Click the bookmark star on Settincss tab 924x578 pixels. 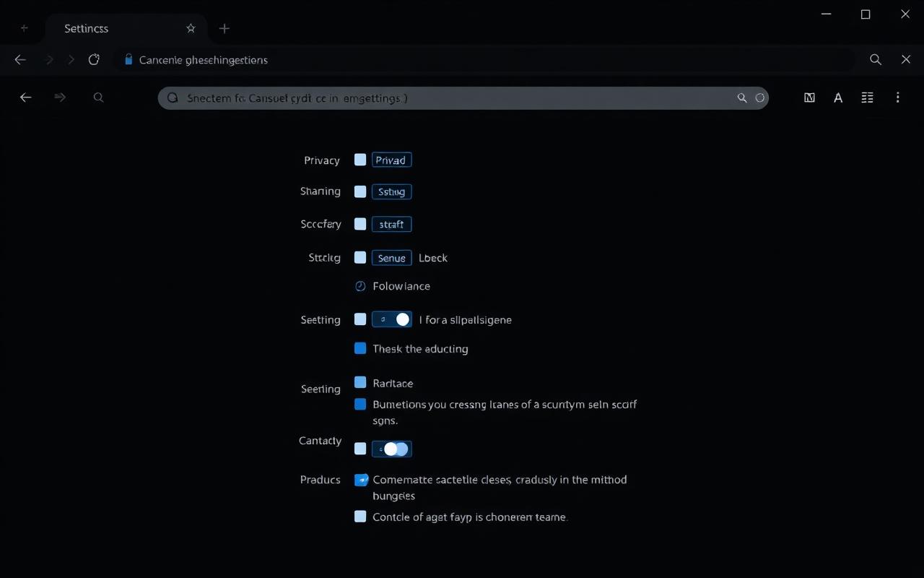pyautogui.click(x=191, y=28)
